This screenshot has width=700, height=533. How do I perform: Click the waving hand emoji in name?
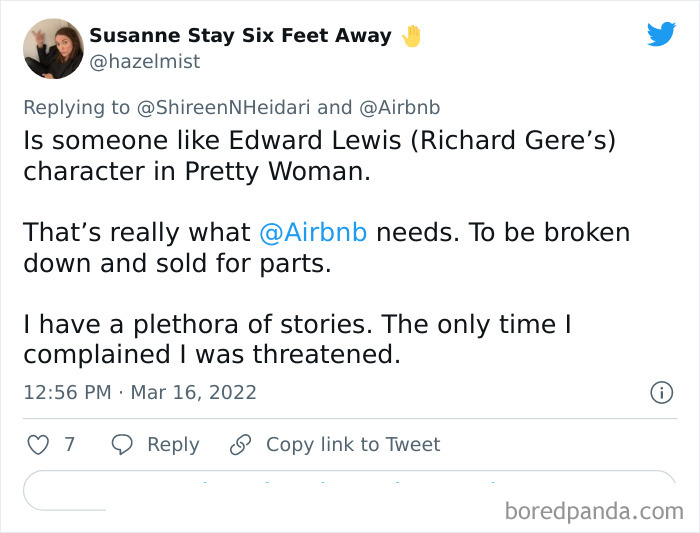(412, 36)
